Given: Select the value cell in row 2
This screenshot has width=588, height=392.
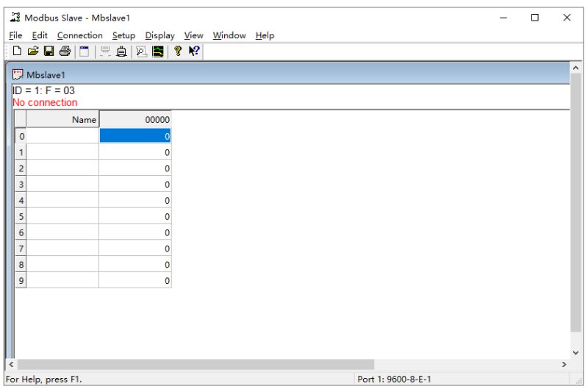Looking at the screenshot, I should pyautogui.click(x=135, y=168).
